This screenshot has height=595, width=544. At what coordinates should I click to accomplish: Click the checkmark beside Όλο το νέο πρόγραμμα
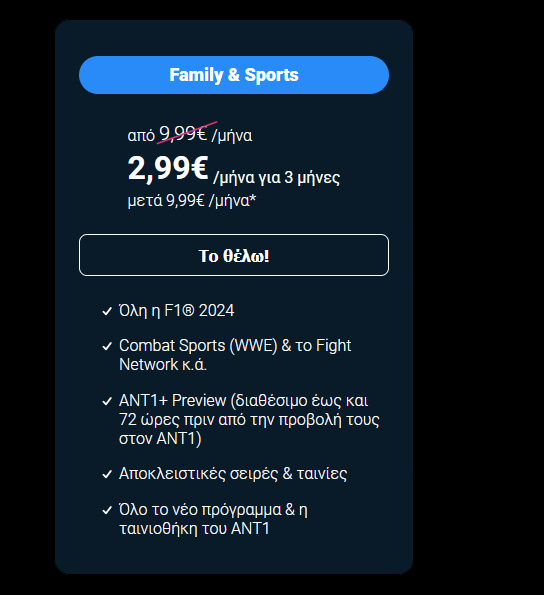107,510
